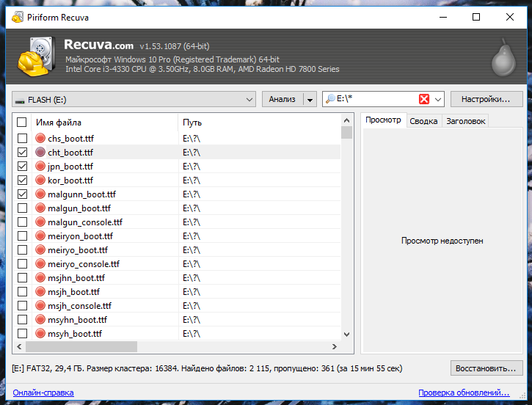This screenshot has width=532, height=405.
Task: Click the Piriform pear logo
Action: coord(504,57)
